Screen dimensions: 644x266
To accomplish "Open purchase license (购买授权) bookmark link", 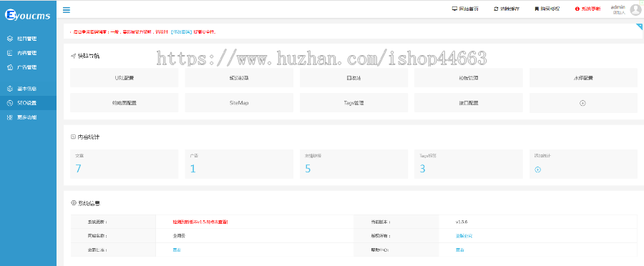I will point(547,9).
